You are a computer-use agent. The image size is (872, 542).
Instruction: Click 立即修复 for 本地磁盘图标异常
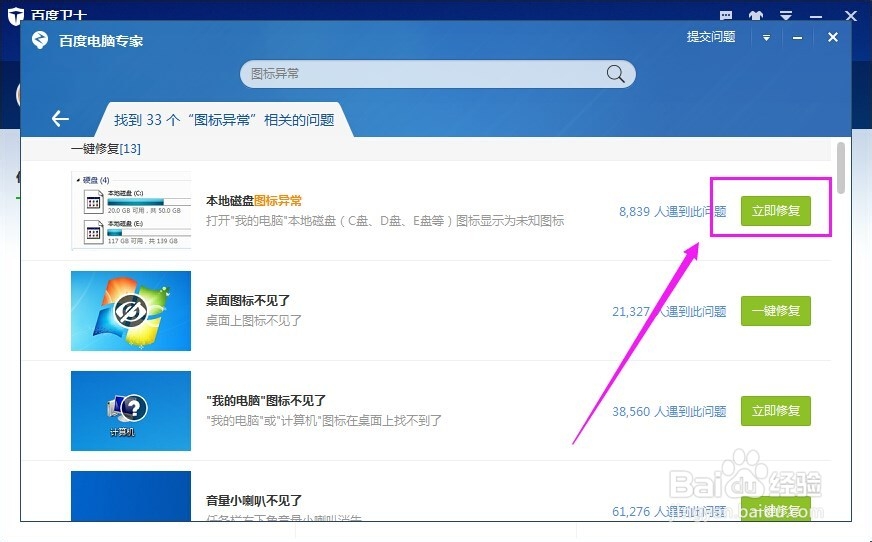[x=775, y=211]
